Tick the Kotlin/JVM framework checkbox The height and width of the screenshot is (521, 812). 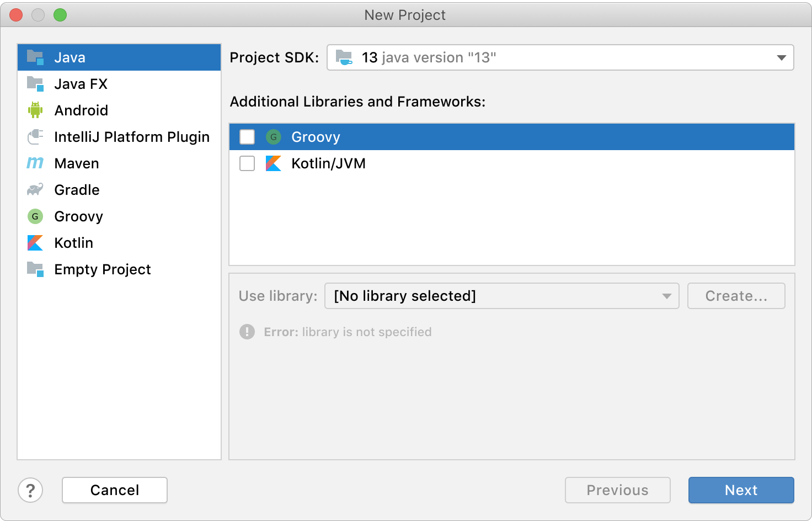pos(247,163)
